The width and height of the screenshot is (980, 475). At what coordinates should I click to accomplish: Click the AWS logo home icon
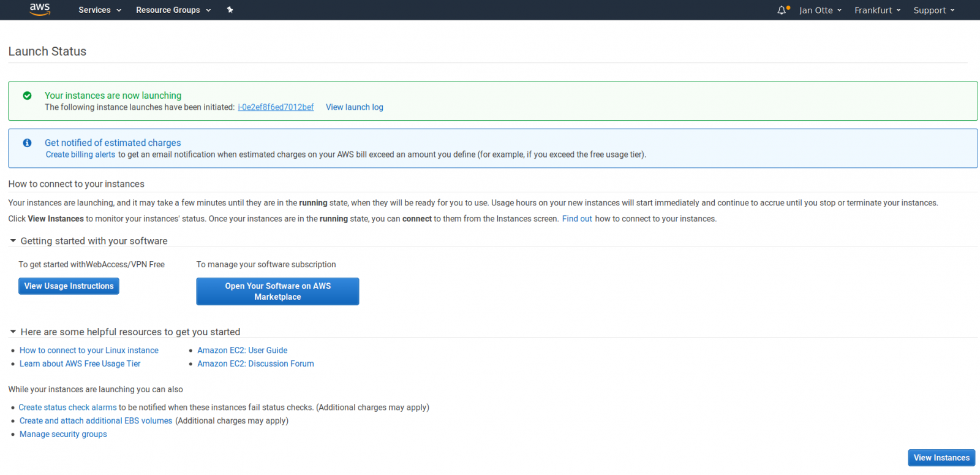[40, 9]
